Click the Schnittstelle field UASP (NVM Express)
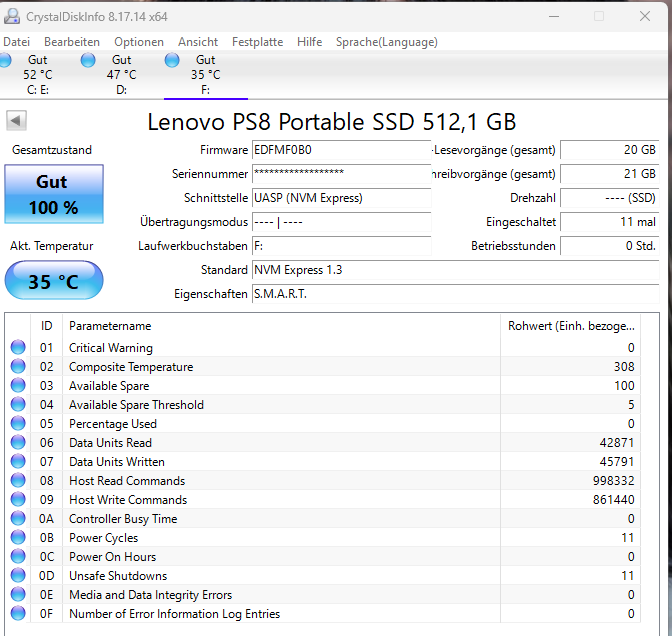The image size is (672, 636). click(x=341, y=198)
